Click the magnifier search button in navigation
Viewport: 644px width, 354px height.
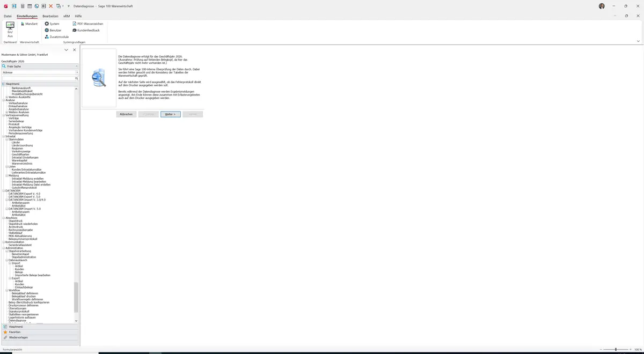click(77, 78)
